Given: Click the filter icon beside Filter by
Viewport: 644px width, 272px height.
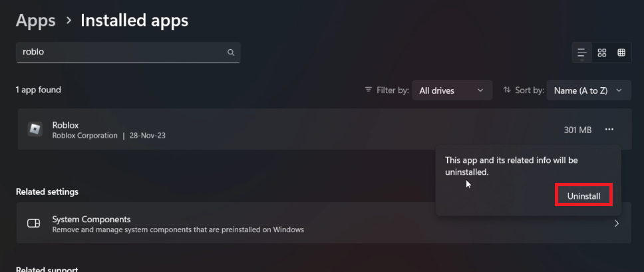Looking at the screenshot, I should click(369, 90).
